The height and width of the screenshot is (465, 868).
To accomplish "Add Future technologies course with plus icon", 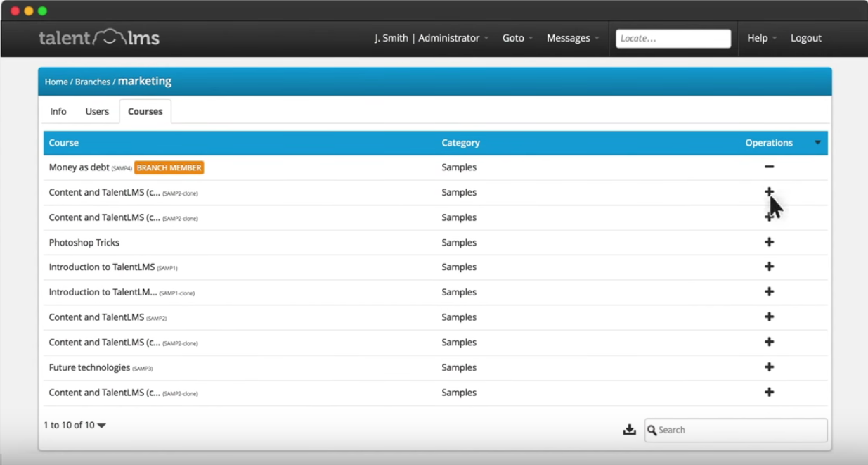I will coord(769,367).
